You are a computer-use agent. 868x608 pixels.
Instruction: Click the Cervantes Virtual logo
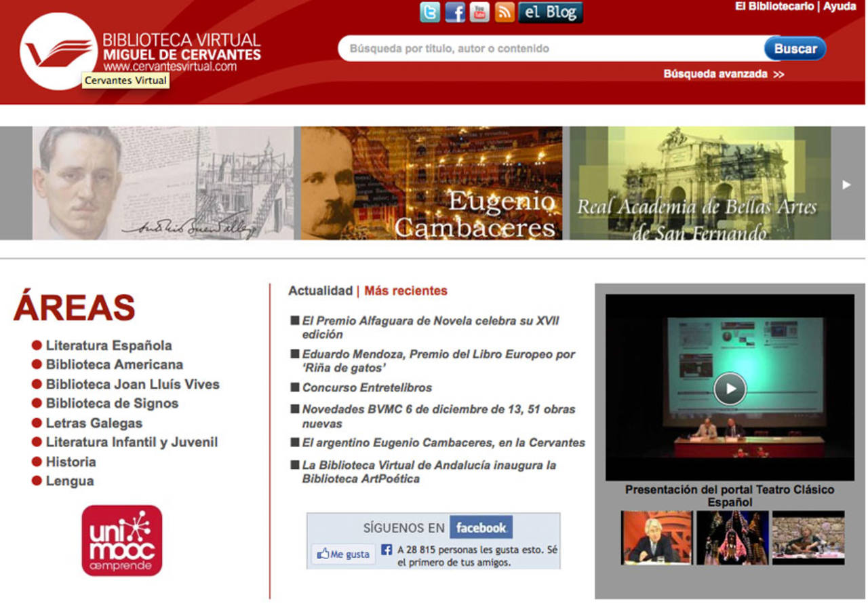pyautogui.click(x=58, y=52)
